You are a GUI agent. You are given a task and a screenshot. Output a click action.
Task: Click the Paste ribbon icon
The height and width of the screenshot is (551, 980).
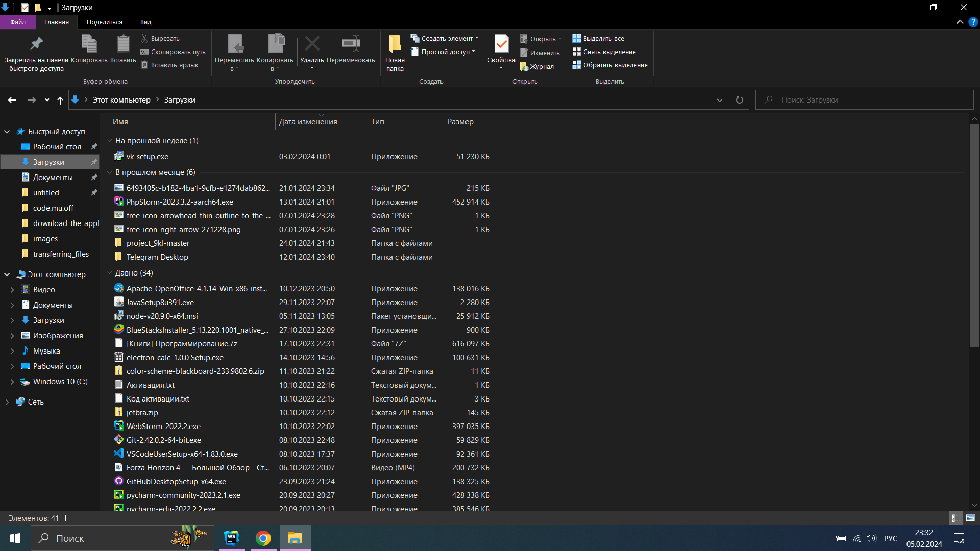123,44
